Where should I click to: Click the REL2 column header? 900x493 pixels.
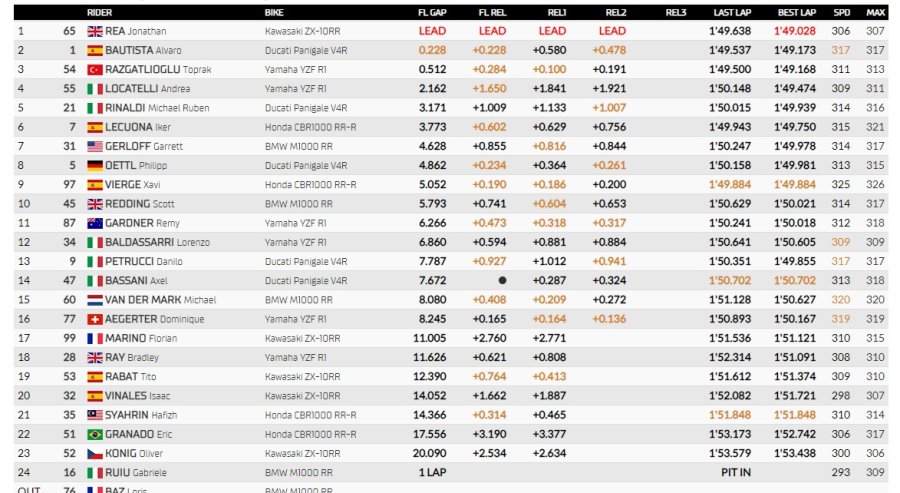point(616,12)
